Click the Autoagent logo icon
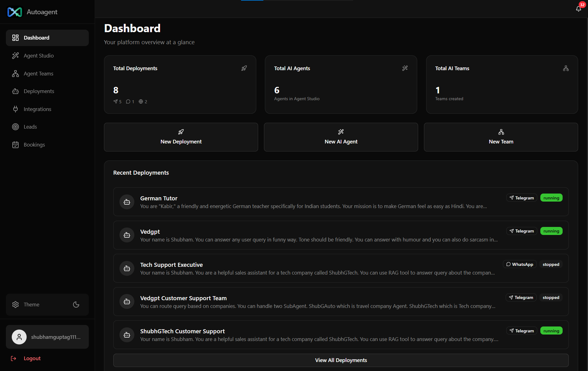This screenshot has width=588, height=371. point(15,12)
